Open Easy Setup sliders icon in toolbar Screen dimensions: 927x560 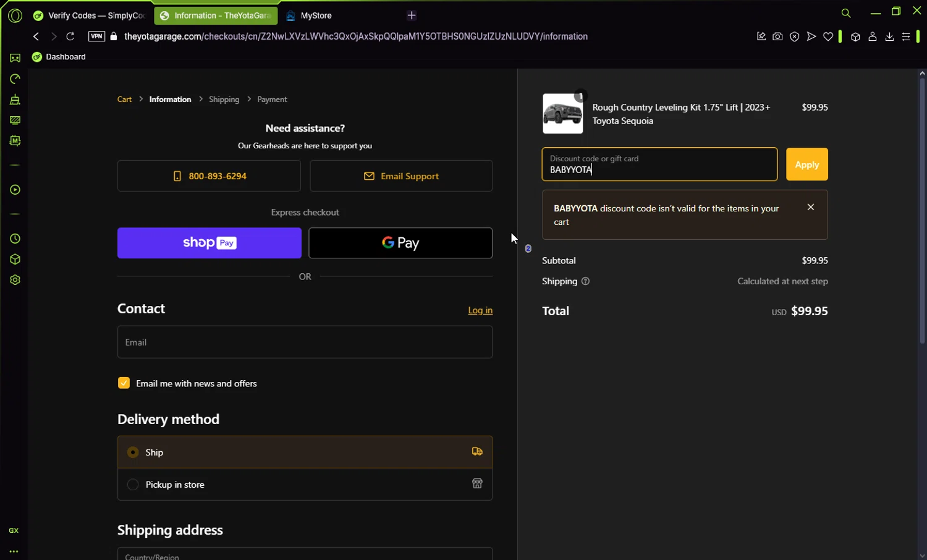click(906, 36)
